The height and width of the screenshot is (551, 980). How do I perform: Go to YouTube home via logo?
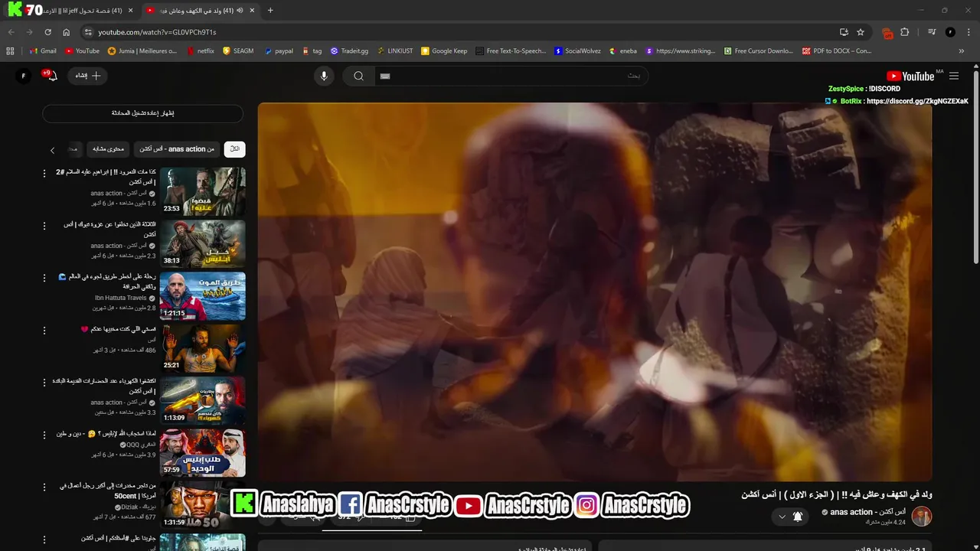[910, 76]
